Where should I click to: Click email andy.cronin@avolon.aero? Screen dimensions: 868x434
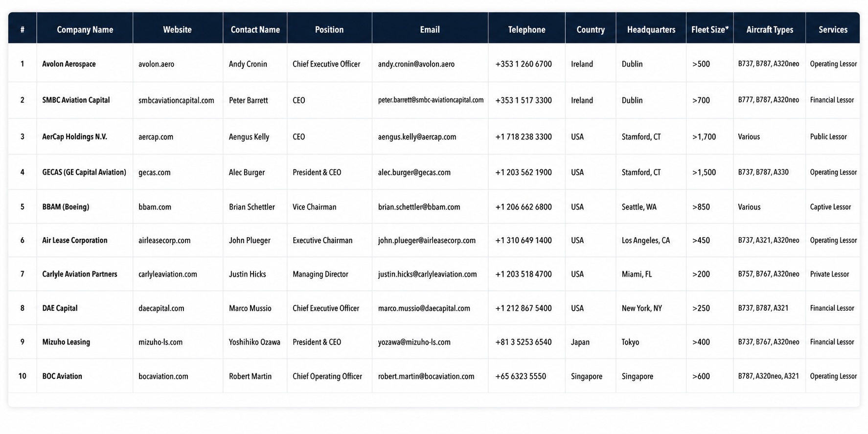416,64
